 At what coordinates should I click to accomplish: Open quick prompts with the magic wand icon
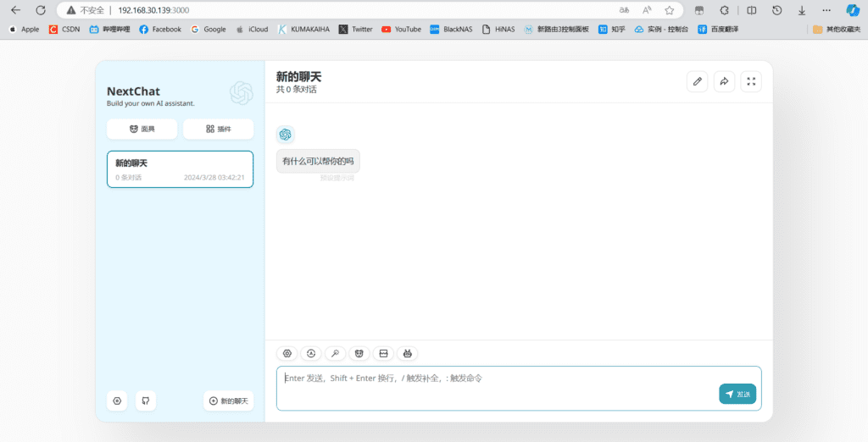click(335, 353)
